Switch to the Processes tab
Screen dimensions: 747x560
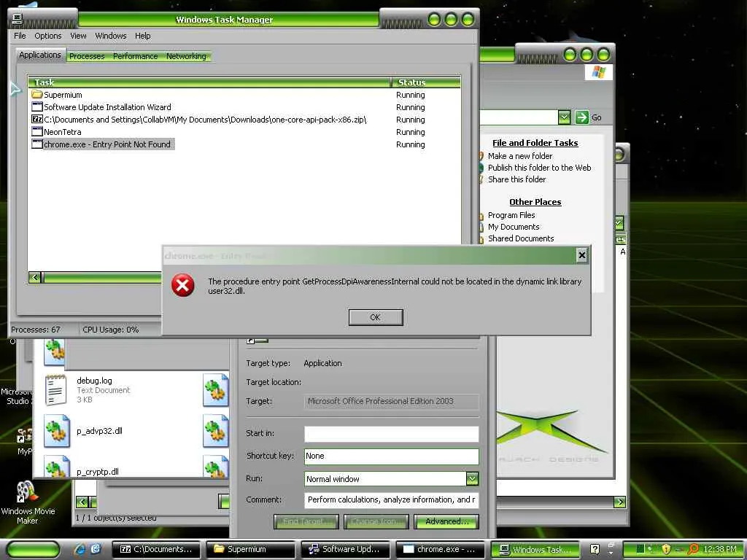point(87,56)
